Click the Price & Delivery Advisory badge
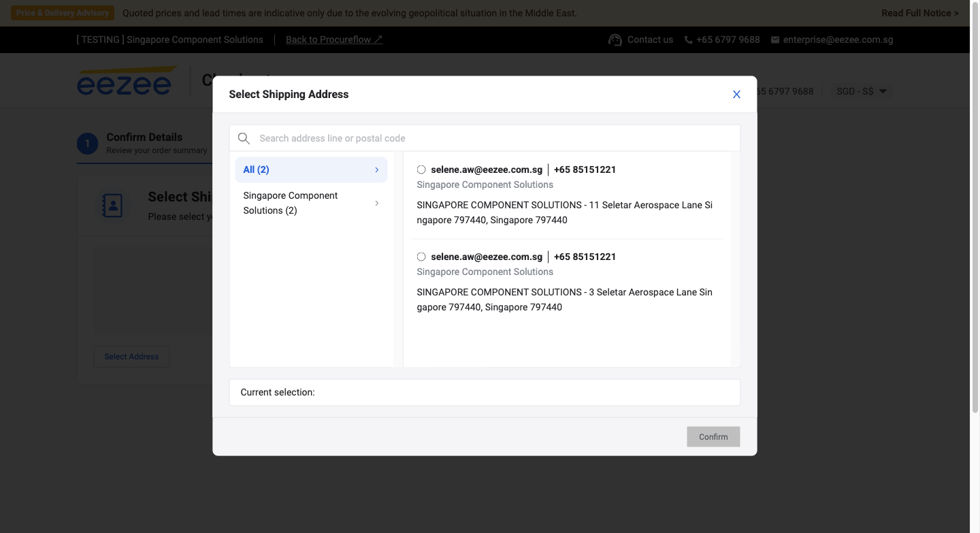 63,13
